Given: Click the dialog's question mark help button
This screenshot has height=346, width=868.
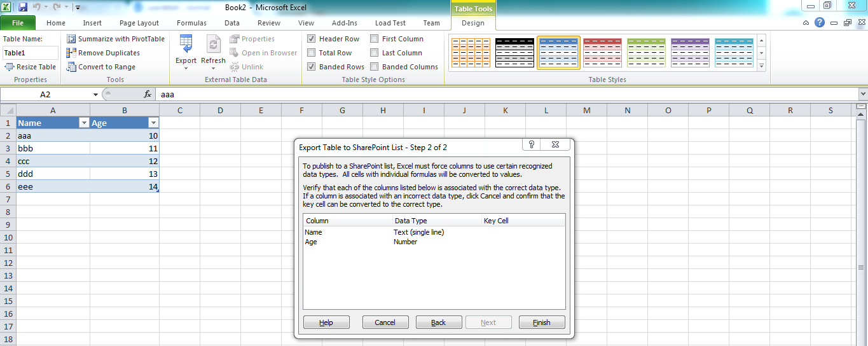Looking at the screenshot, I should 532,144.
